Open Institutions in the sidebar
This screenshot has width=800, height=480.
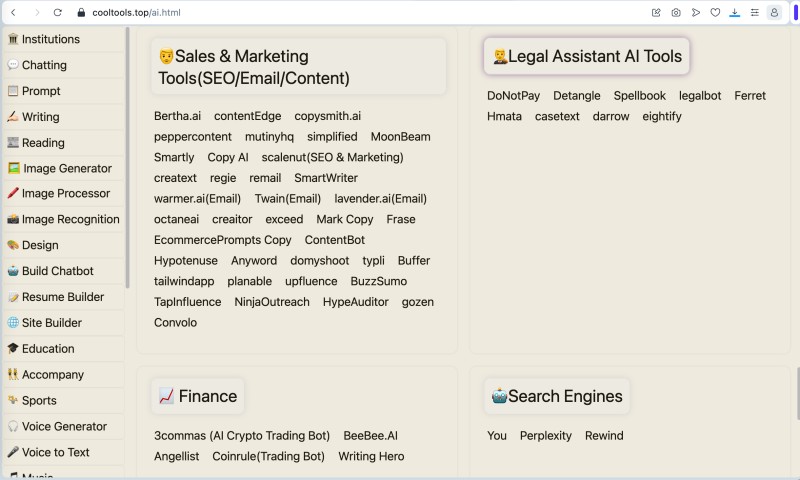pyautogui.click(x=64, y=39)
